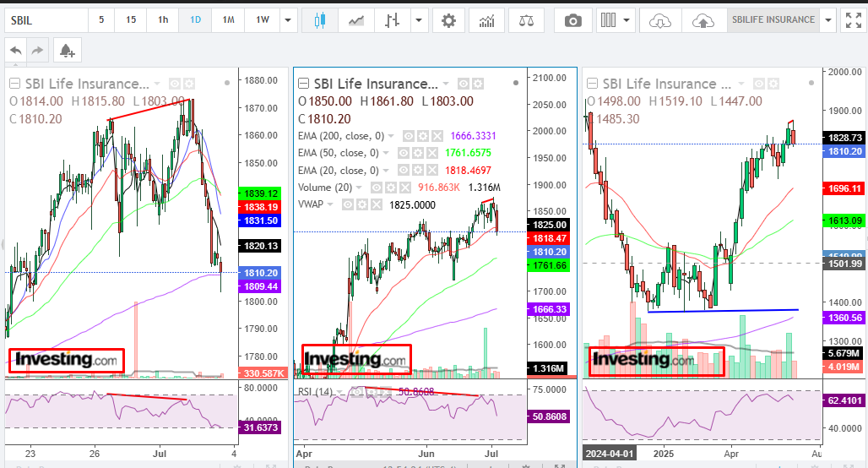Collapse the middle chart legend box
Screen dimensions: 868x468
pyautogui.click(x=303, y=84)
